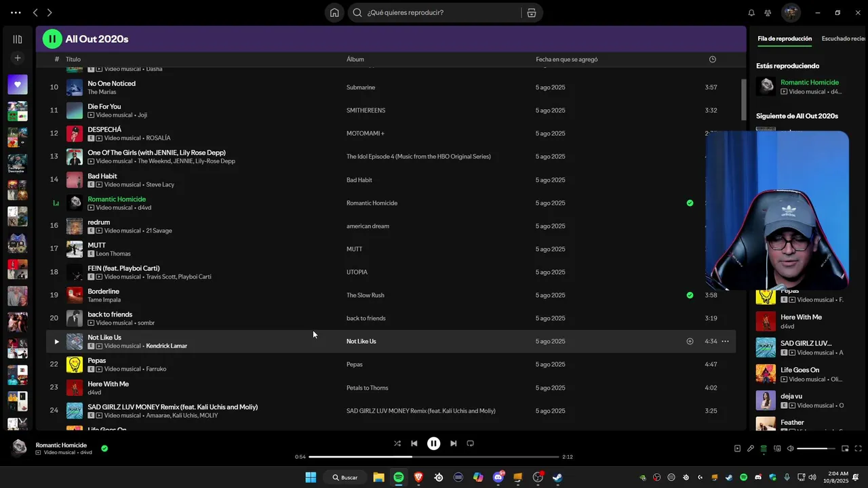Screen dimensions: 868x488
Task: Open "deja vu" in the queue
Action: point(791,396)
